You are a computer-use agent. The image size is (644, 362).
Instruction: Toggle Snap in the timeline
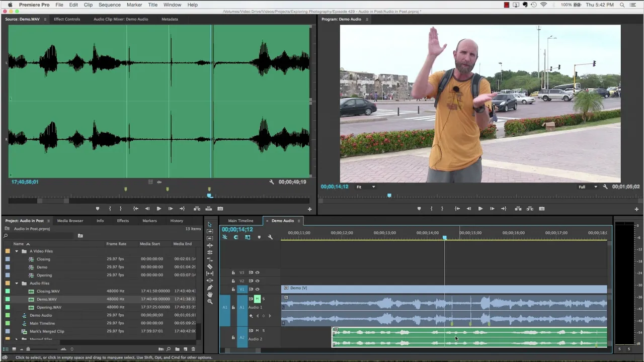pos(236,237)
